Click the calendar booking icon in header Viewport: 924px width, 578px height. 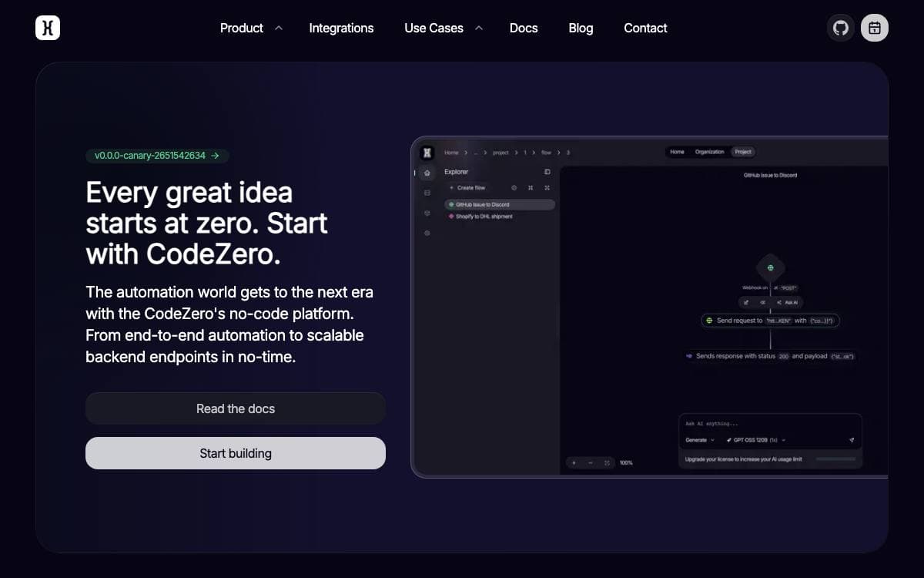[875, 28]
